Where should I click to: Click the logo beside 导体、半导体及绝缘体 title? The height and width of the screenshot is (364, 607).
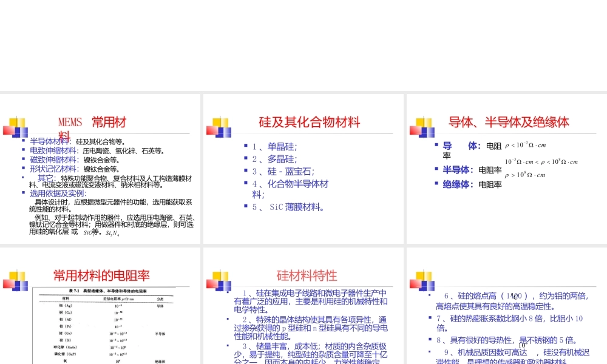422,127
